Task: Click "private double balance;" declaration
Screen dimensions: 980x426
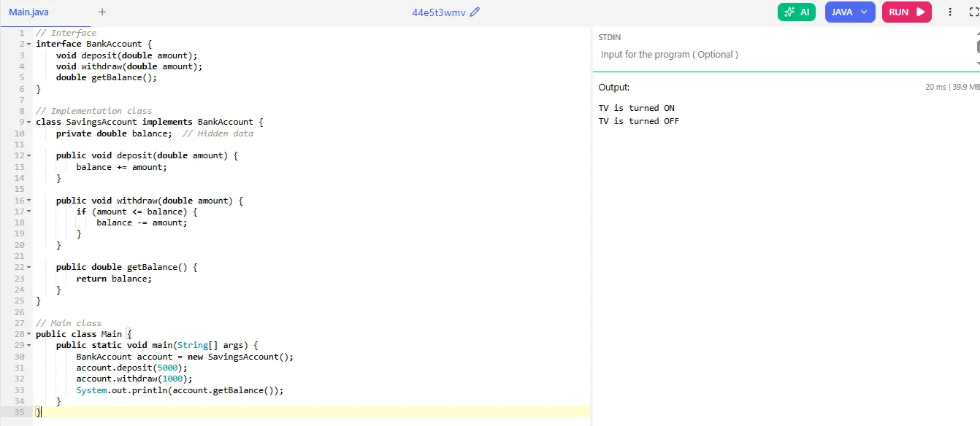Action: click(x=114, y=133)
